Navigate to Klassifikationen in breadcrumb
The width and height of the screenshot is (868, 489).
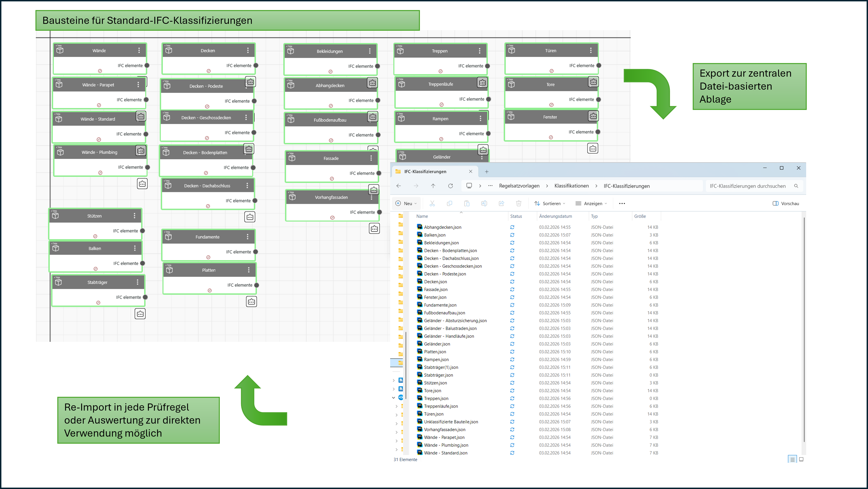click(x=572, y=186)
